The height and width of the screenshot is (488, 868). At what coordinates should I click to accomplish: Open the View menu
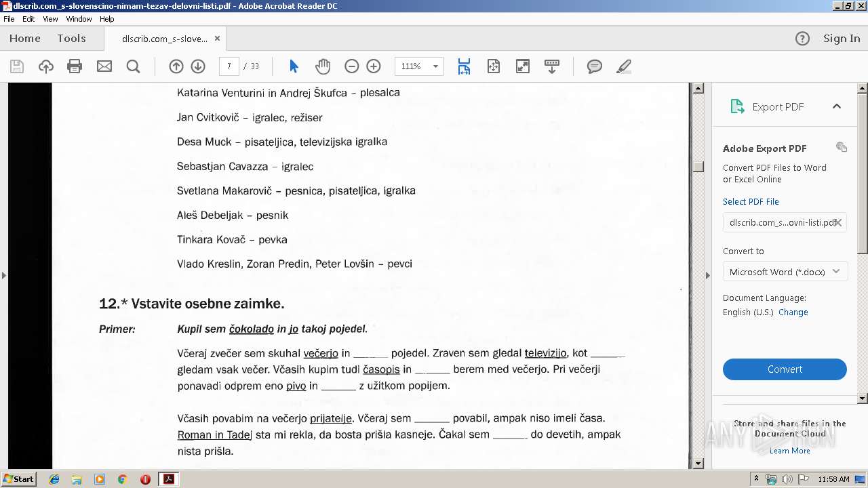50,19
